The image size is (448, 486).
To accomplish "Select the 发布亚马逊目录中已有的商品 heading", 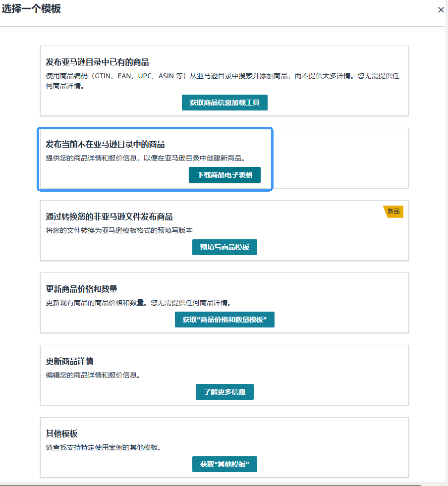I will pos(97,62).
